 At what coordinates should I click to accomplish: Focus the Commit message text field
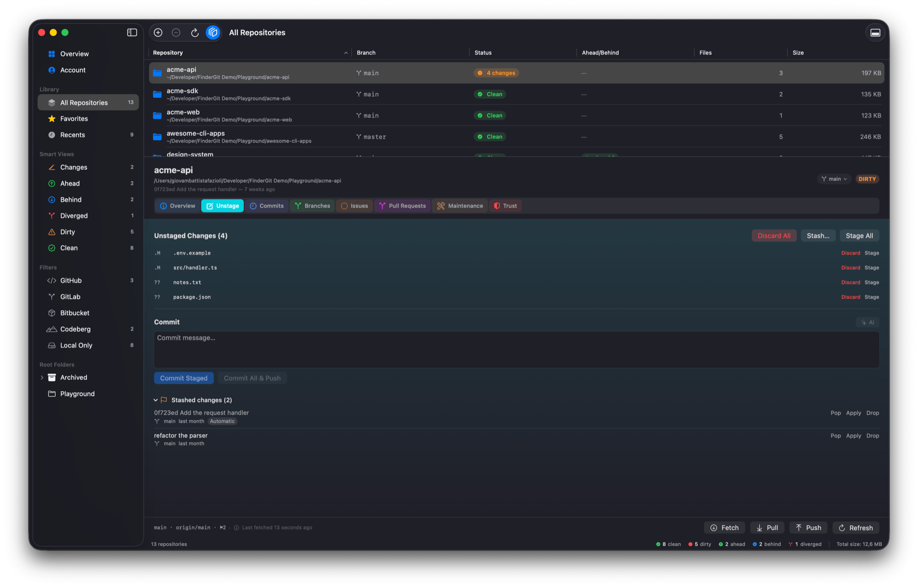click(x=516, y=349)
